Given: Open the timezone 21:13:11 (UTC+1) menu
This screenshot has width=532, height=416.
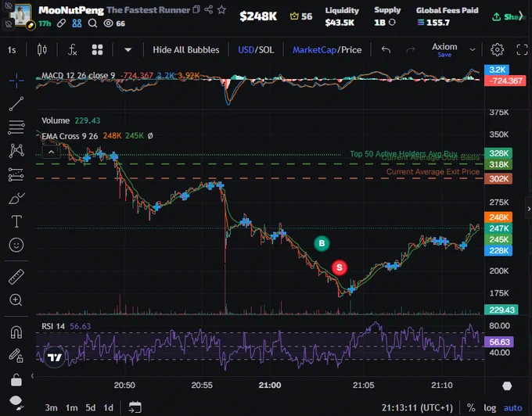Looking at the screenshot, I should click(417, 407).
